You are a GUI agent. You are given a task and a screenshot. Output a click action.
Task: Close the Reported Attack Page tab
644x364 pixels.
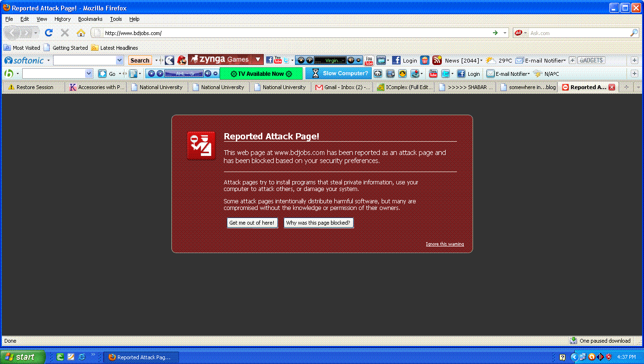tap(612, 87)
